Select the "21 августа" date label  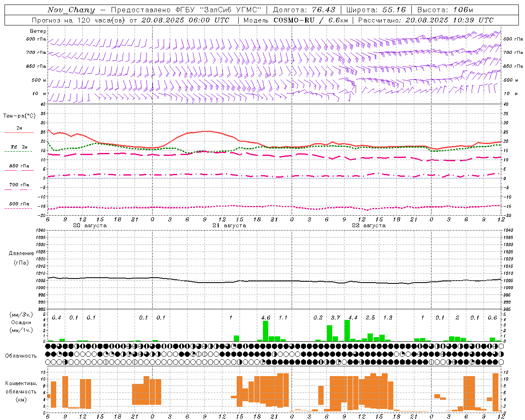(229, 226)
